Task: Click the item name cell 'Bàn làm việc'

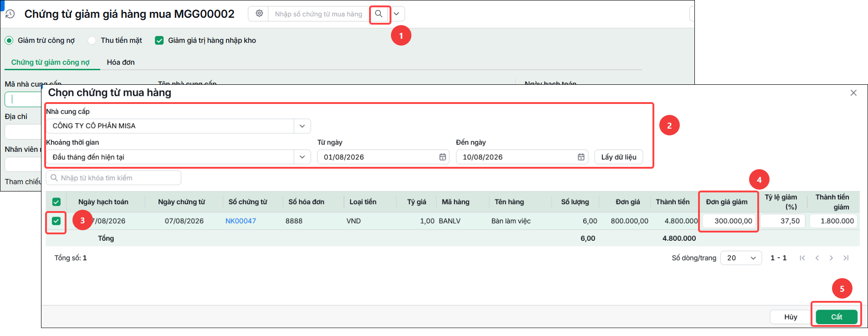Action: (511, 221)
